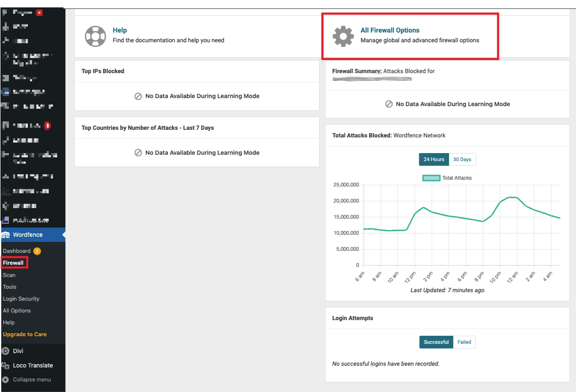Click the '15,000,000' axis label

point(346,217)
